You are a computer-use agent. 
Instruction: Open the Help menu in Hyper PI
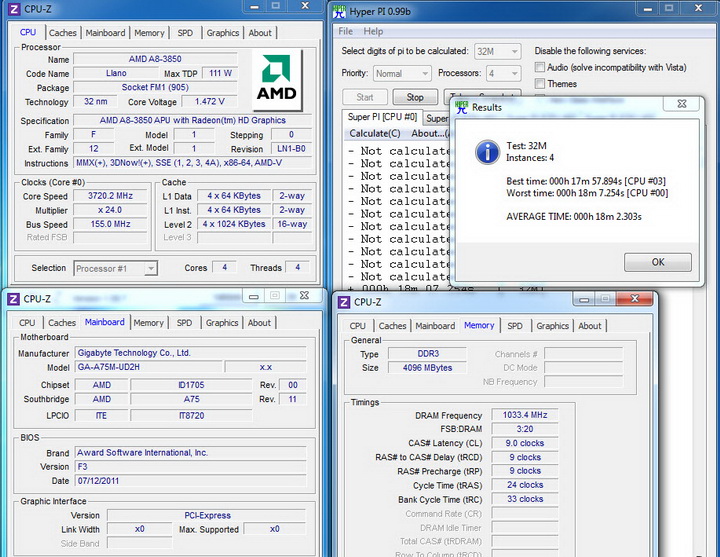(x=373, y=31)
